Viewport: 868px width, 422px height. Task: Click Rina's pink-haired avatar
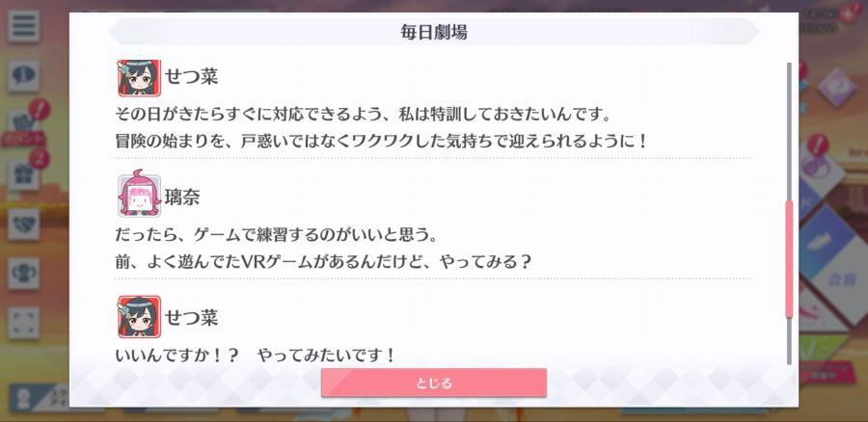(x=139, y=194)
